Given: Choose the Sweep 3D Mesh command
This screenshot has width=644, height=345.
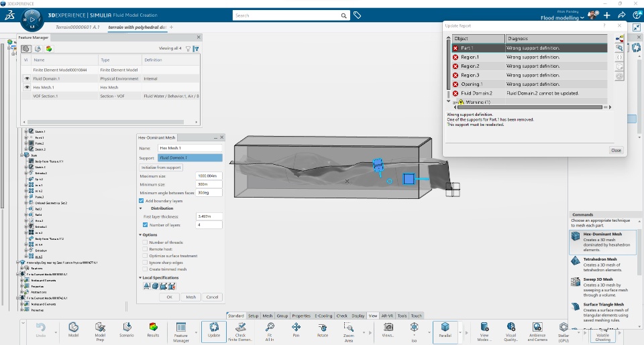Looking at the screenshot, I should [x=602, y=287].
